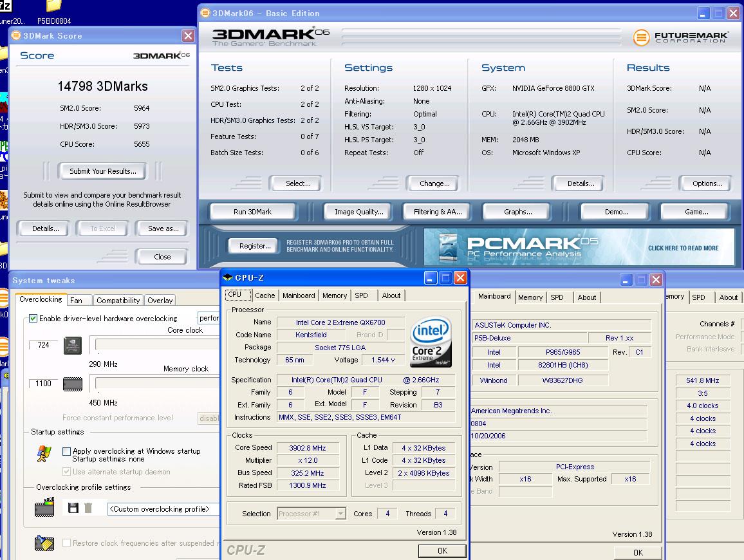This screenshot has height=560, width=744.
Task: Click the Windows startup settings icon
Action: pyautogui.click(x=44, y=454)
